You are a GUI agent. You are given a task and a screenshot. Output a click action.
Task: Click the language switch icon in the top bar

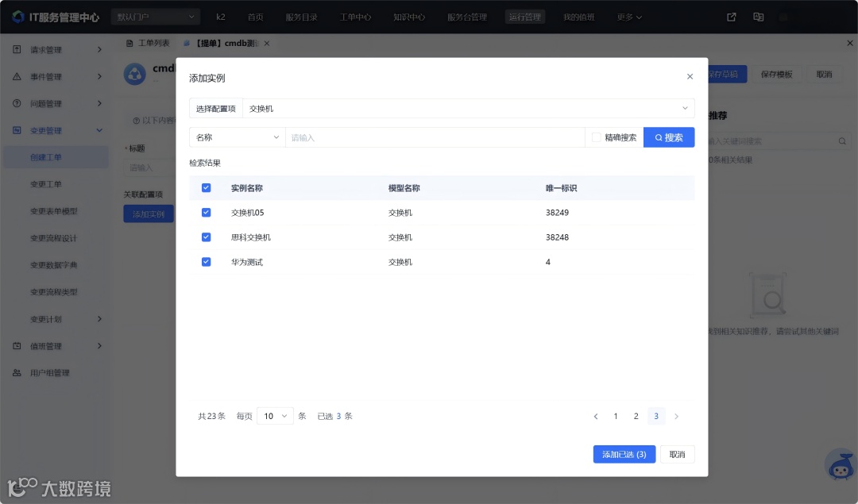[x=759, y=17]
